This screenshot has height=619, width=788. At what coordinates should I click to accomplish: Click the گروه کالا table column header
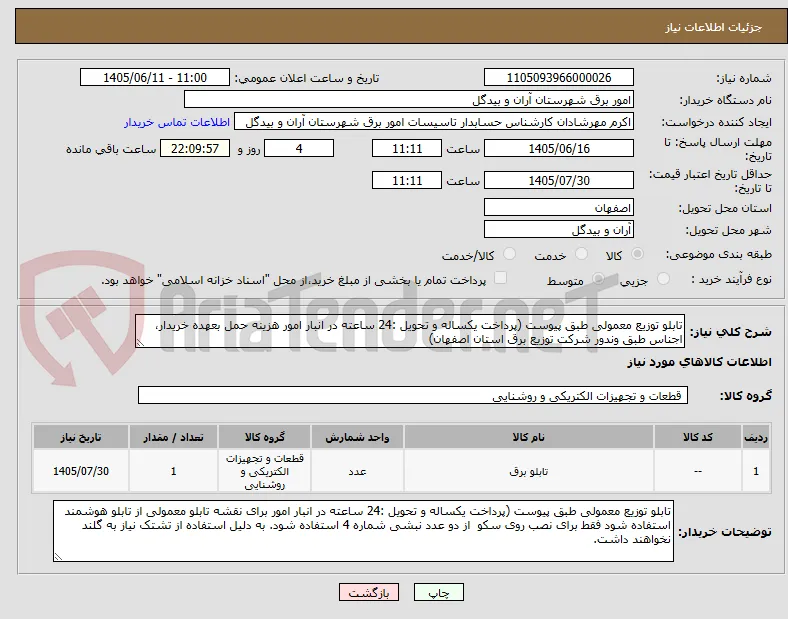(264, 437)
